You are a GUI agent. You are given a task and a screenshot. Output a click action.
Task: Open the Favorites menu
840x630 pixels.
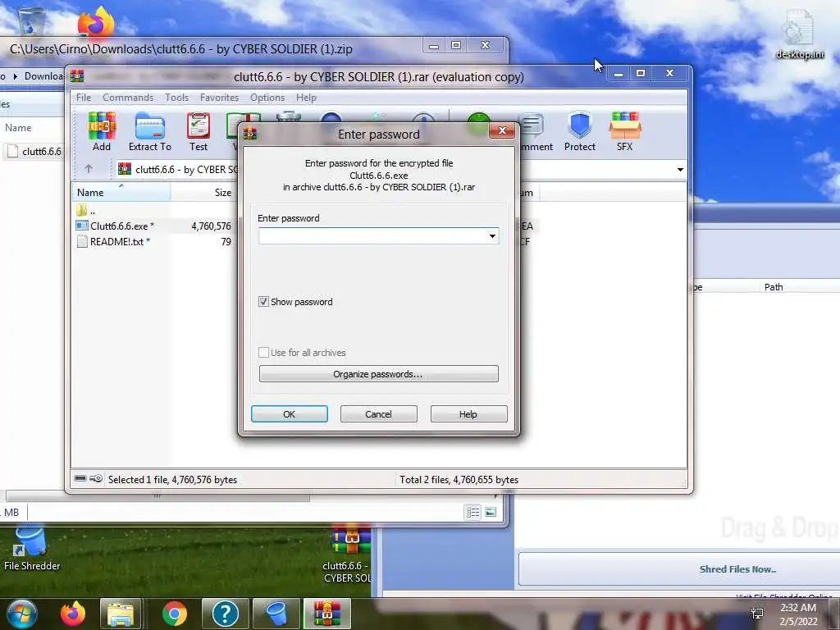(219, 98)
